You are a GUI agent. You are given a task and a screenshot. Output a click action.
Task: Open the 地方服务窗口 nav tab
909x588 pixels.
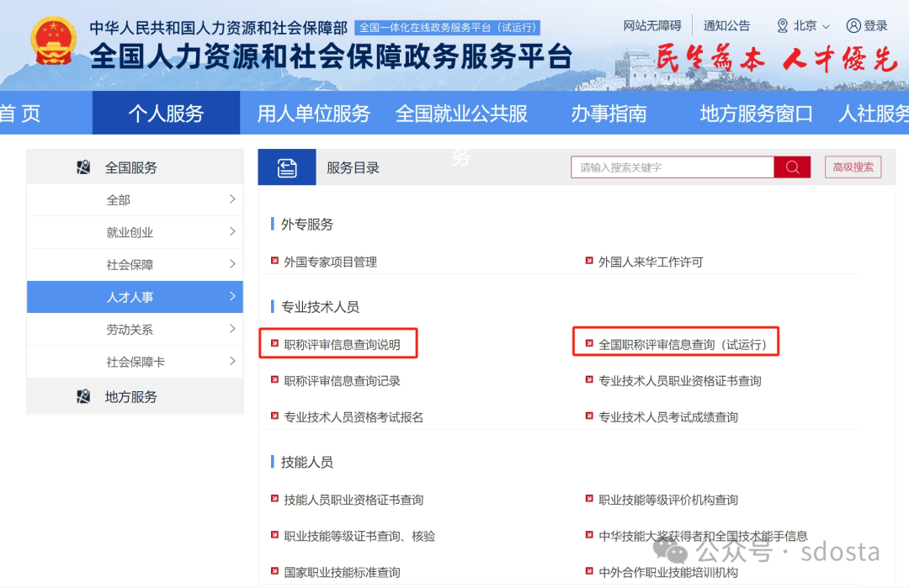[x=756, y=113]
